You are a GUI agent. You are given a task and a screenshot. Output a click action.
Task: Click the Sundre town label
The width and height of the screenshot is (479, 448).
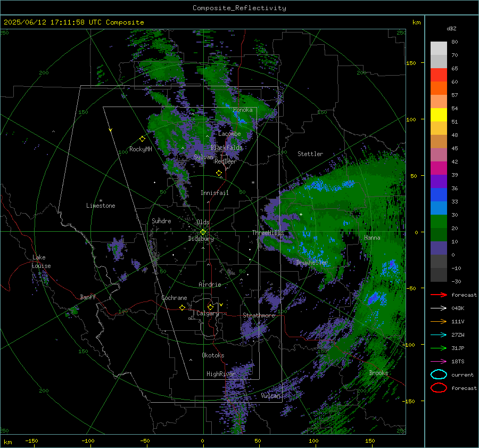(161, 221)
